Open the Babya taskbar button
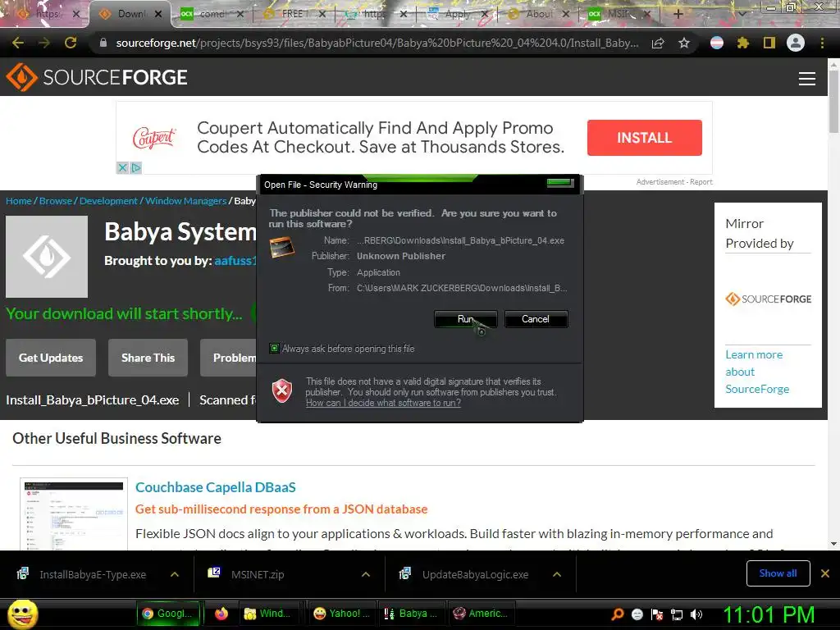840x630 pixels. click(x=412, y=614)
